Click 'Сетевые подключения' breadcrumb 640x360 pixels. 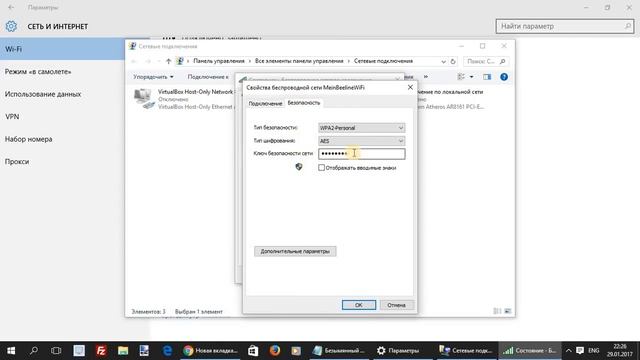(x=383, y=61)
